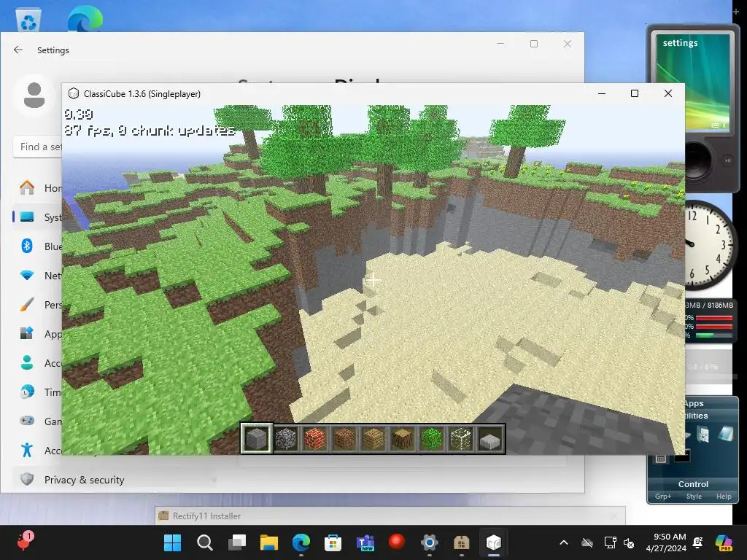Viewport: 747px width, 560px height.
Task: Open the Windows Start menu
Action: click(172, 542)
